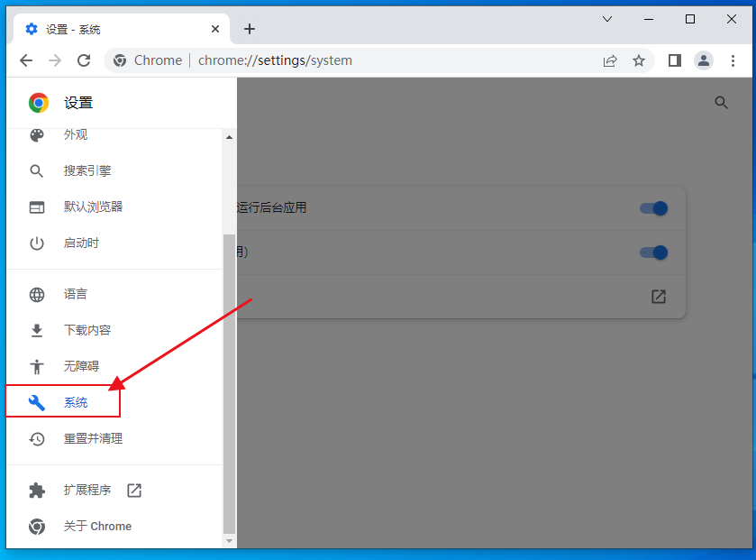Minimize the Chrome window

(x=649, y=19)
